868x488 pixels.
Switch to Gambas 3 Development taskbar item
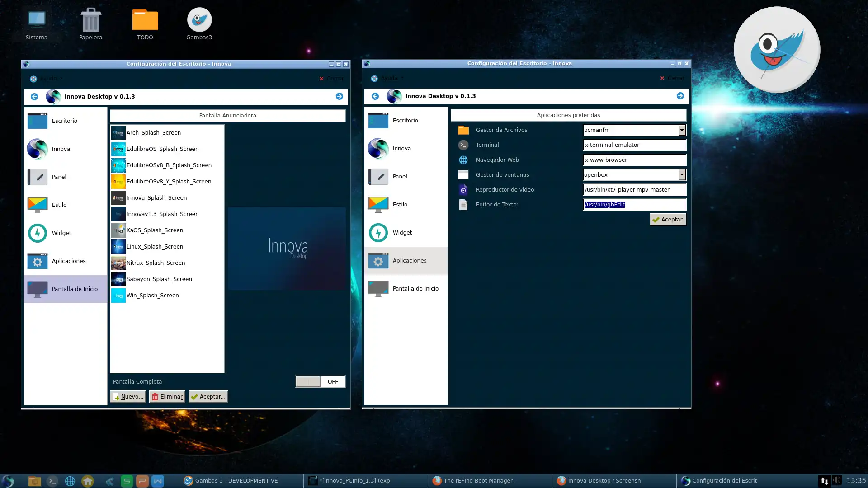pyautogui.click(x=231, y=481)
